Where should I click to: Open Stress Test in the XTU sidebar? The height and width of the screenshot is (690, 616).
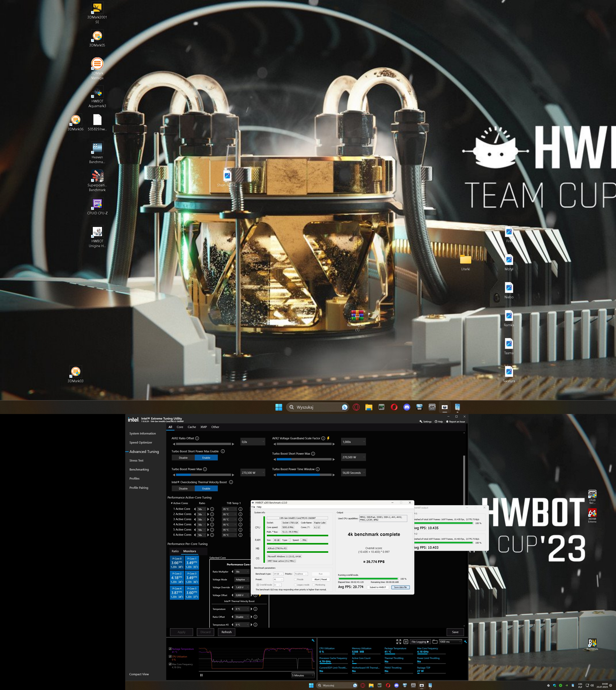pos(136,461)
